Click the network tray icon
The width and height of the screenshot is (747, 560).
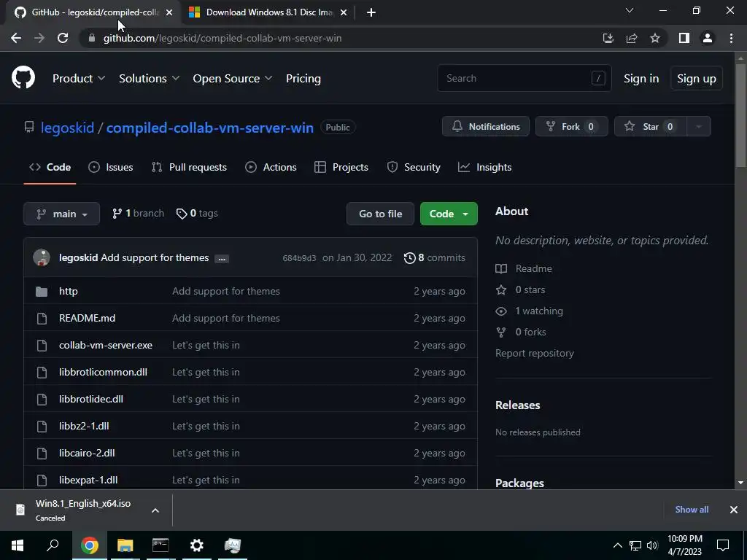pos(635,545)
